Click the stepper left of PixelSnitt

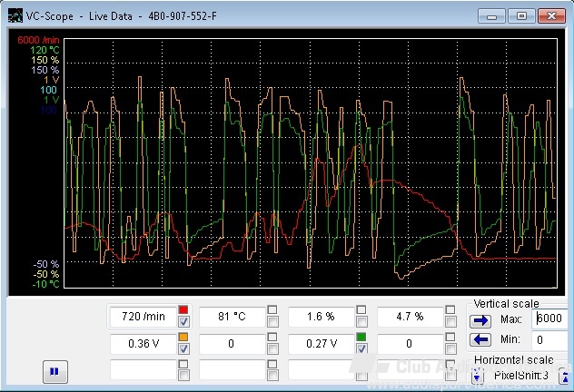(479, 376)
